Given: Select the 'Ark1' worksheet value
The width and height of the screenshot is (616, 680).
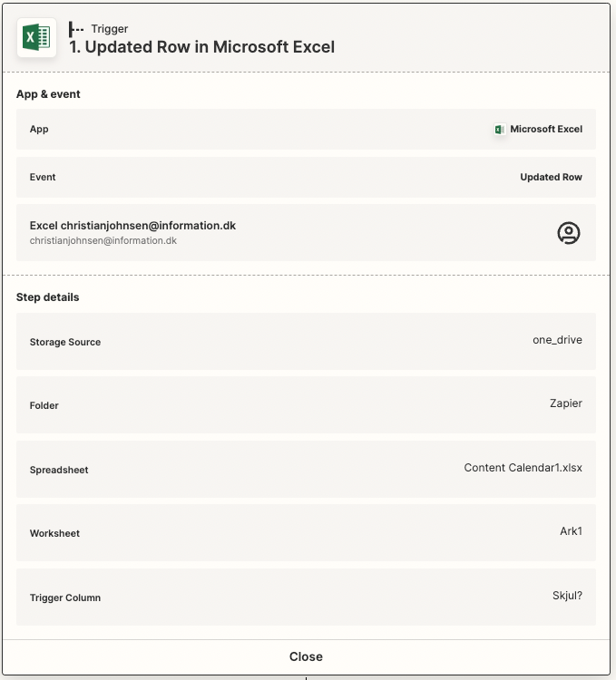Looking at the screenshot, I should [571, 531].
